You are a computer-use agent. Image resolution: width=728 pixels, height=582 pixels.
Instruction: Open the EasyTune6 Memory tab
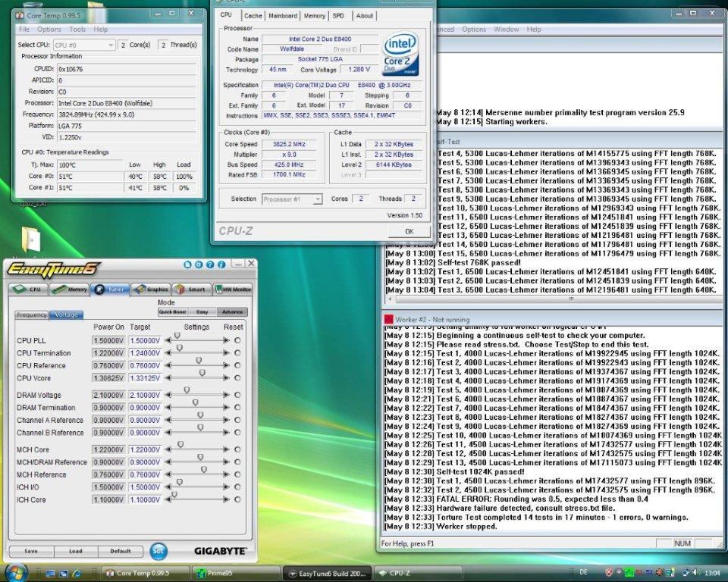(68, 289)
